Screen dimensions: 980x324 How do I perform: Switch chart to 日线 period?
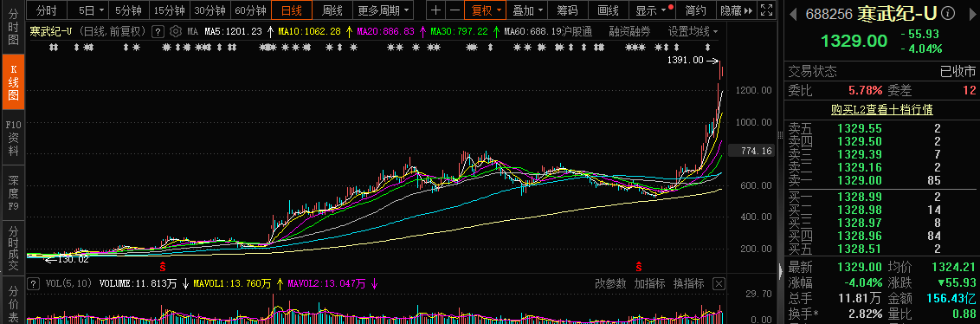click(x=292, y=10)
